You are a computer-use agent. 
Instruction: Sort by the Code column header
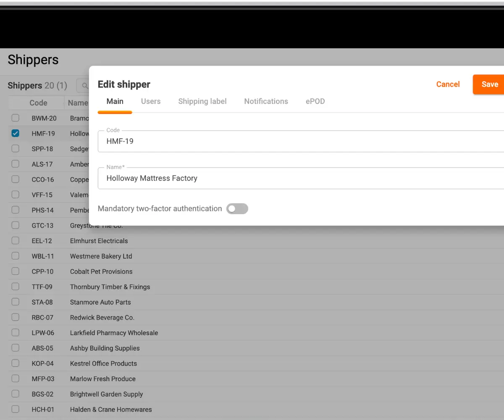pos(38,103)
